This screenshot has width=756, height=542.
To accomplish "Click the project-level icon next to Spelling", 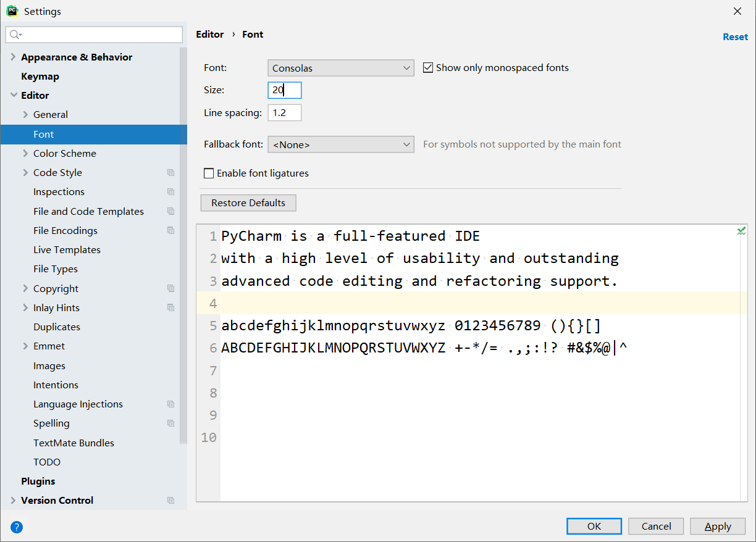I will [x=171, y=423].
